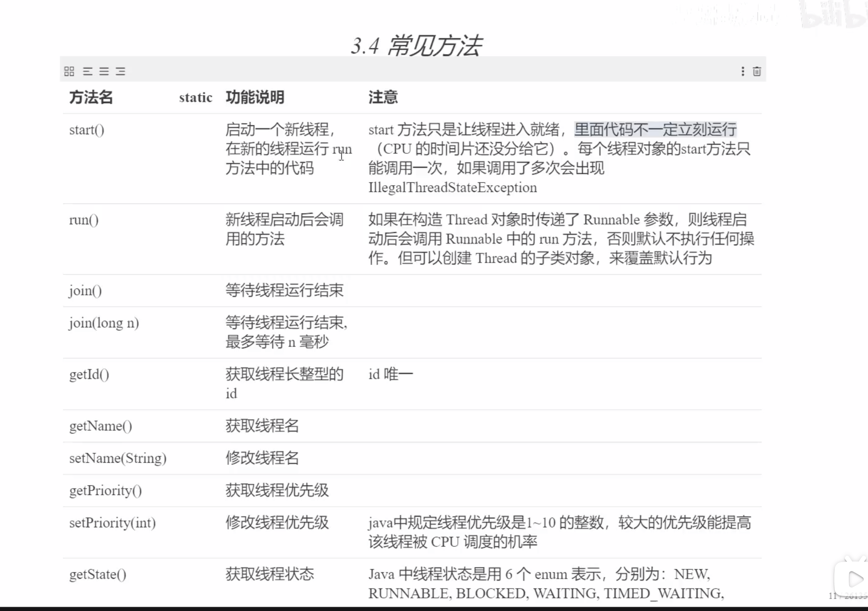
Task: Delete the table with trash icon
Action: click(x=757, y=71)
